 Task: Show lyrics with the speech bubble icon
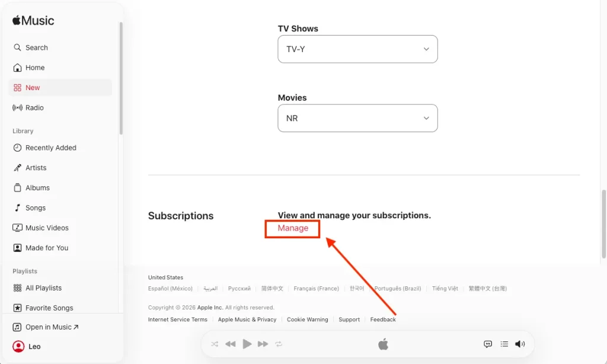click(x=488, y=344)
